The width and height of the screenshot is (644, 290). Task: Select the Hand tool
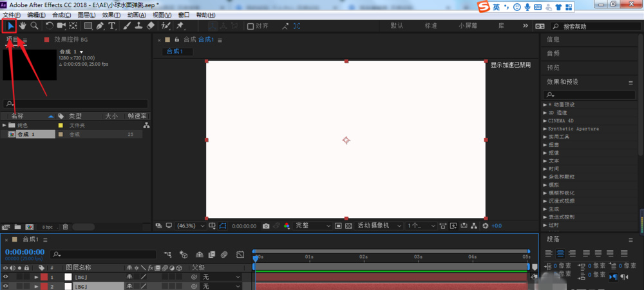tap(22, 26)
